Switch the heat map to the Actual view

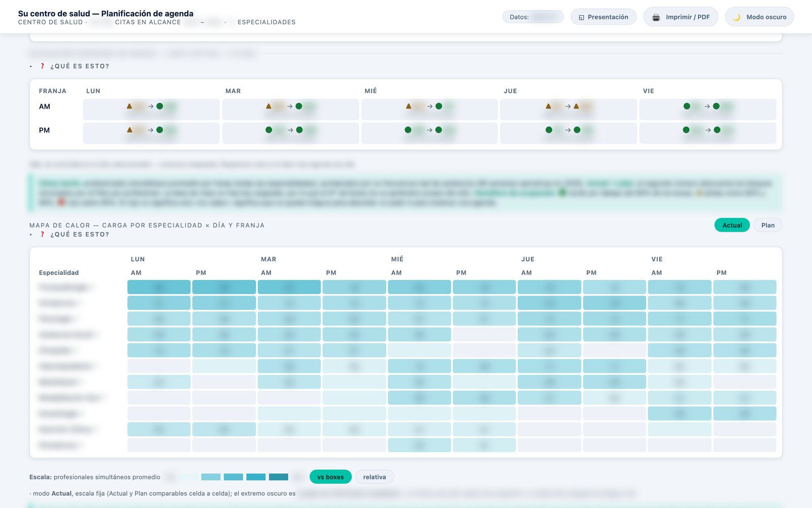click(732, 225)
